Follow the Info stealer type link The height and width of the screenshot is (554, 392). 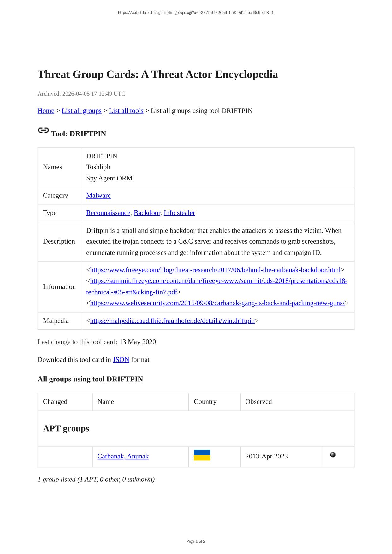coord(179,213)
